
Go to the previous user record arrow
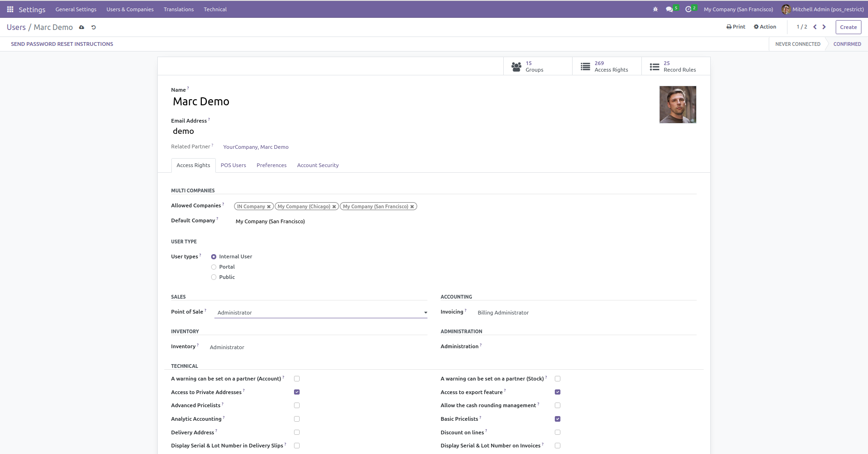pyautogui.click(x=815, y=27)
